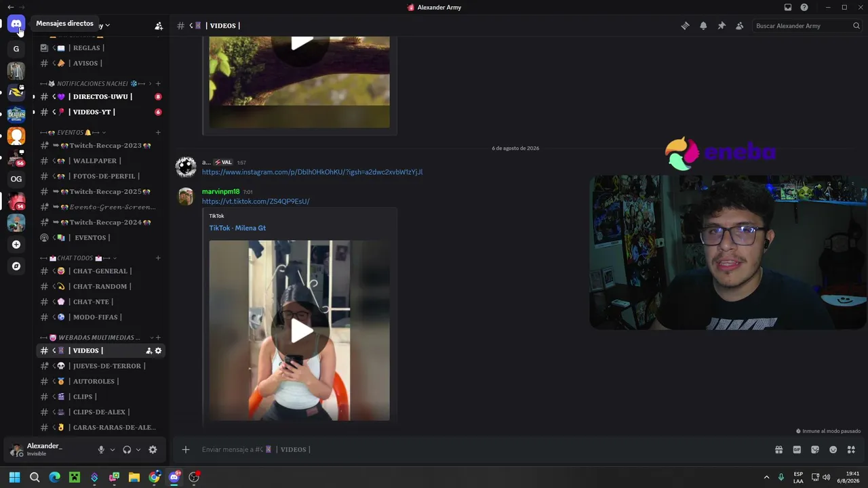The width and height of the screenshot is (868, 488).
Task: Open user settings gear
Action: click(153, 449)
